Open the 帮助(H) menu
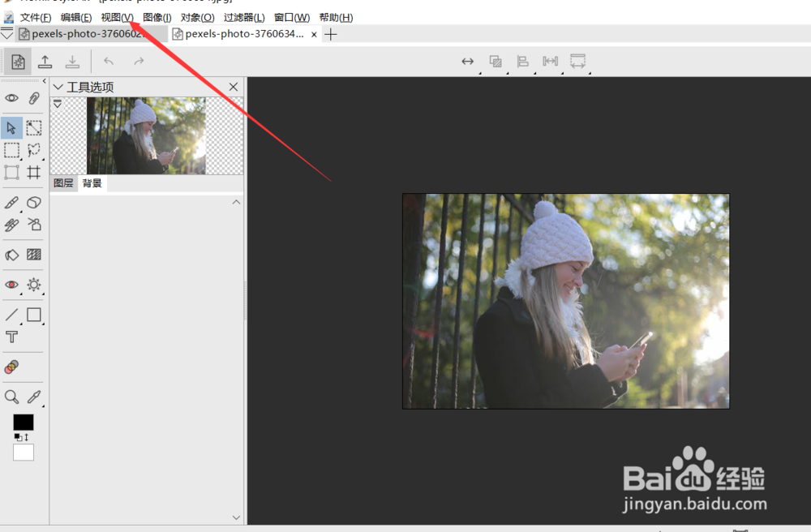This screenshot has width=811, height=532. (337, 18)
